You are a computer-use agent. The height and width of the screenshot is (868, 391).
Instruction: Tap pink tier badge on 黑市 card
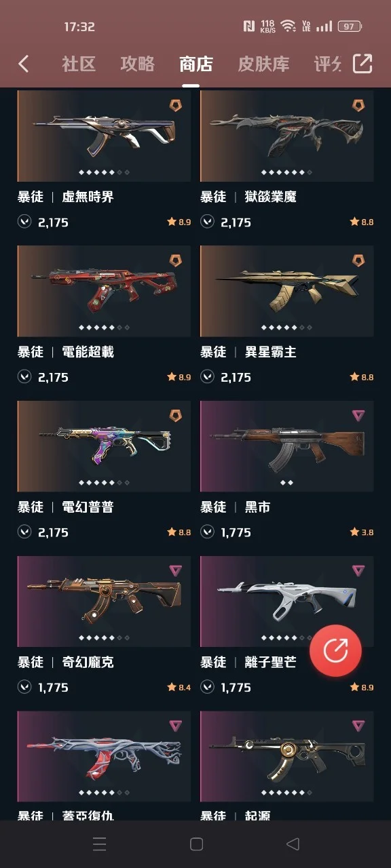click(x=358, y=415)
